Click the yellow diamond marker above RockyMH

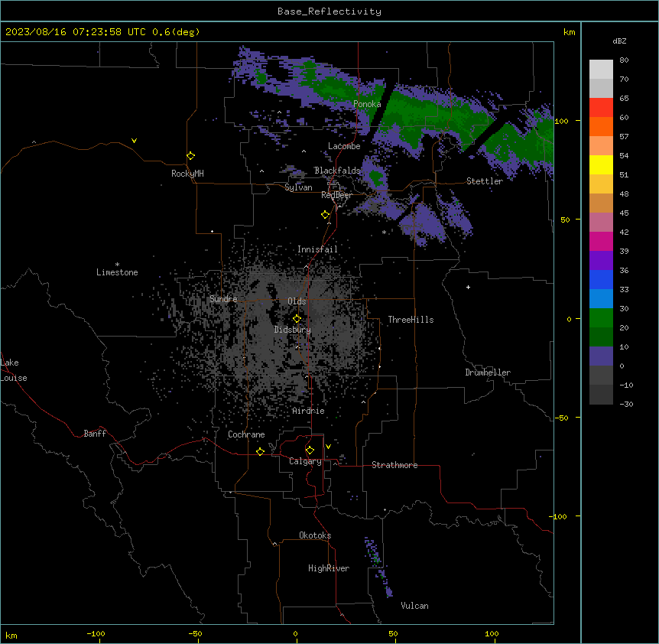(x=191, y=156)
